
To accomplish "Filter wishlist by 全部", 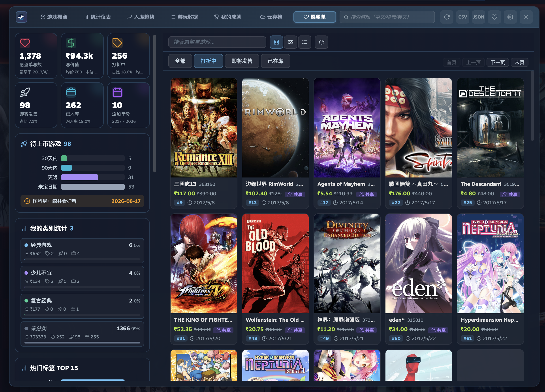I will click(180, 61).
